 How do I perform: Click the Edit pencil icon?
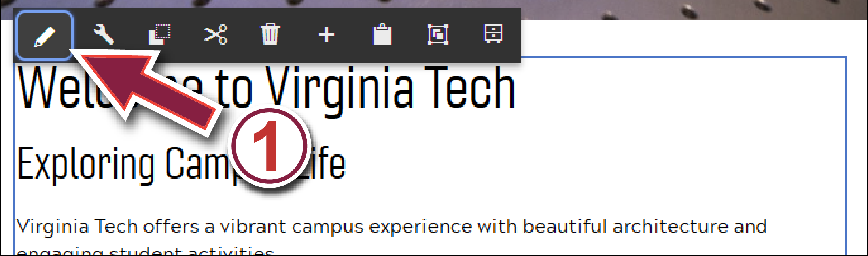[45, 36]
